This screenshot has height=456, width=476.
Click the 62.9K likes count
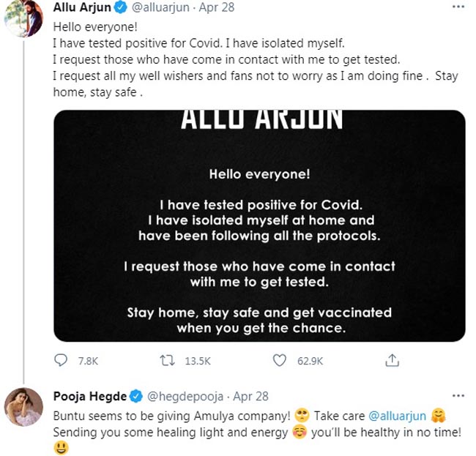[x=310, y=361]
